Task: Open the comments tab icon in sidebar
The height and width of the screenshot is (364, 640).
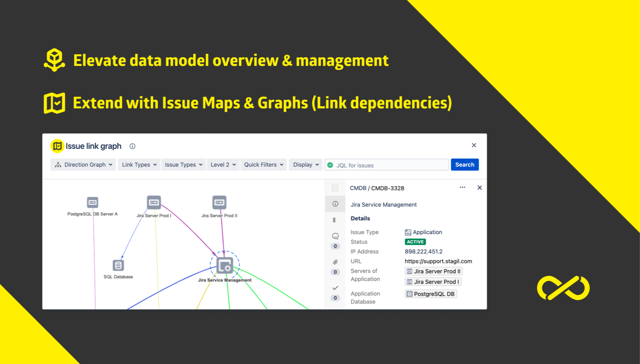Action: [335, 236]
